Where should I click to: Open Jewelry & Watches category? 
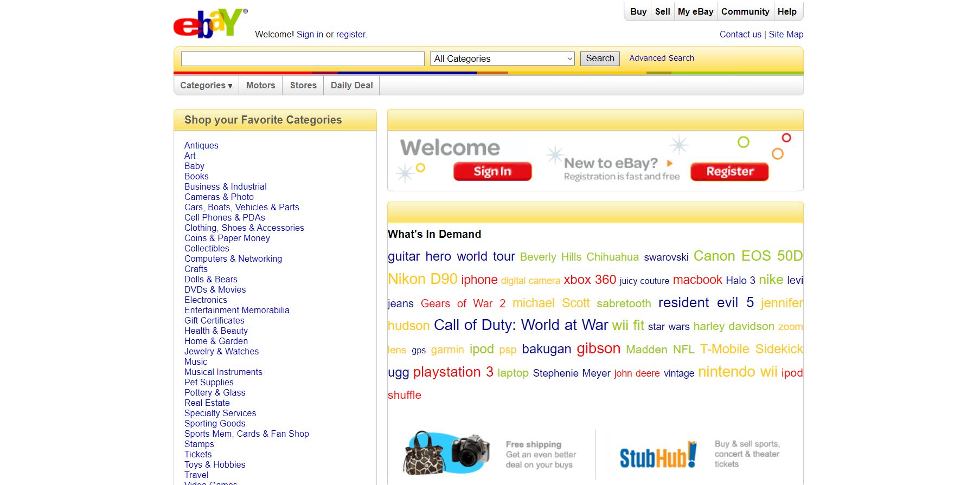point(221,351)
